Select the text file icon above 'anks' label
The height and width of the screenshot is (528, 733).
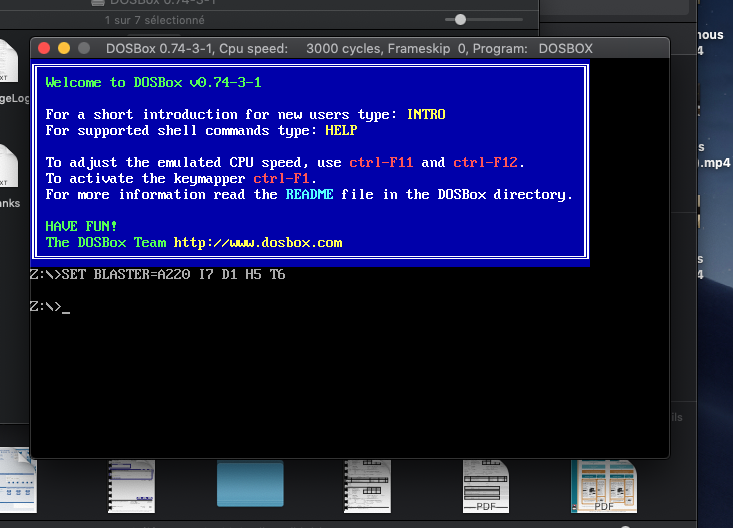(x=9, y=166)
